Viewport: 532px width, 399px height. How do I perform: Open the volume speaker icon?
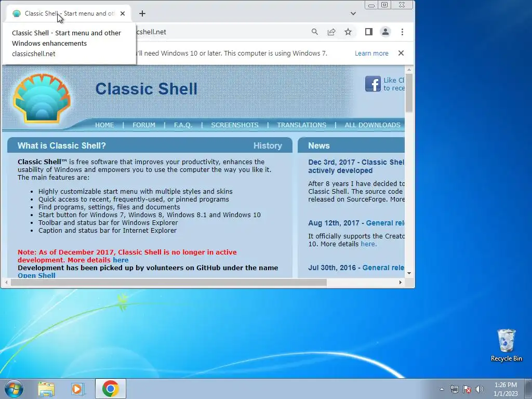479,389
